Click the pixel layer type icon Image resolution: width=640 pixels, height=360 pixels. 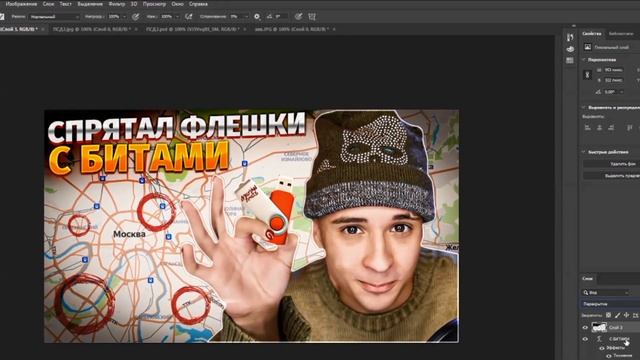(x=587, y=47)
